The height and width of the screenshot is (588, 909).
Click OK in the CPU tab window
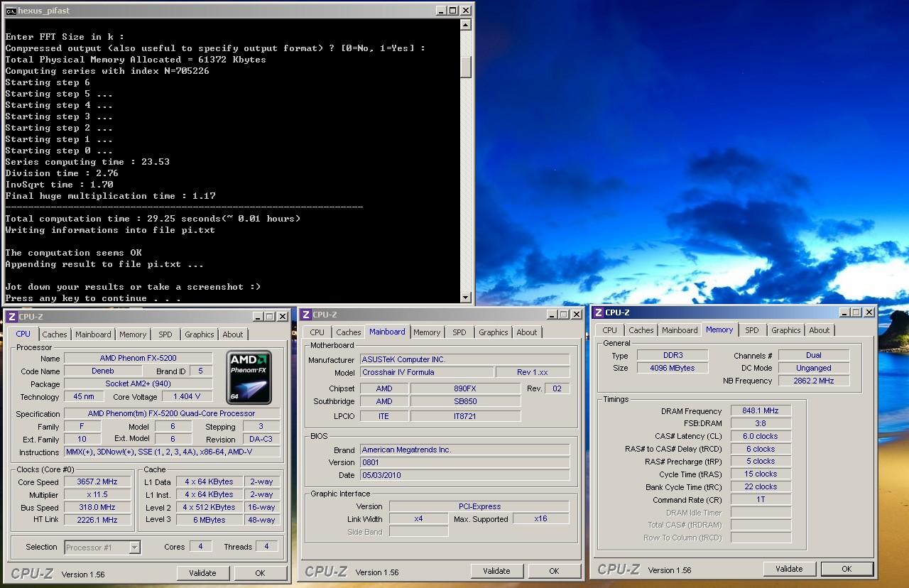[x=260, y=573]
